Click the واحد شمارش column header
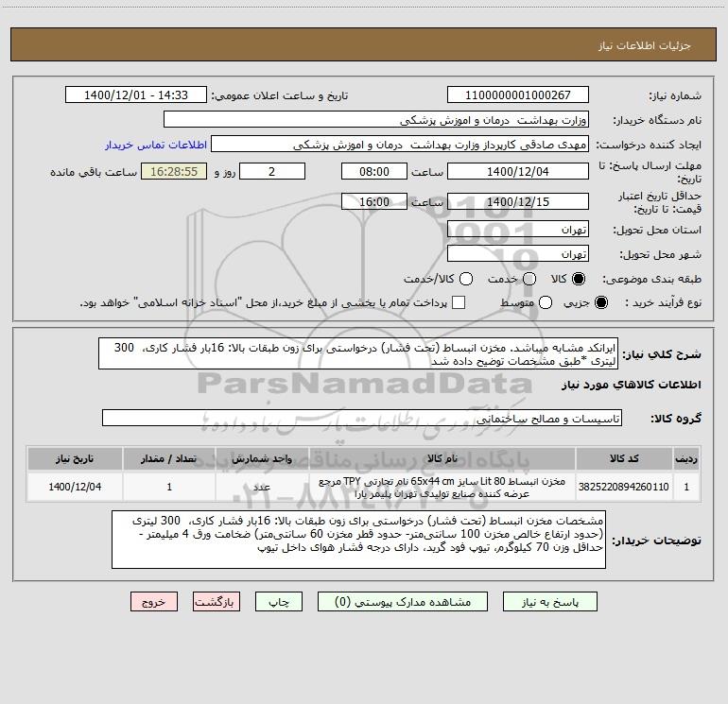Screen dimensions: 728x704 point(262,458)
